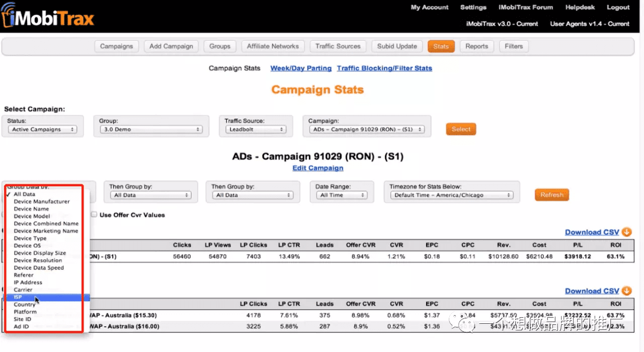Click upper Download CSV link
Viewport: 644px width, 352px height.
[592, 232]
